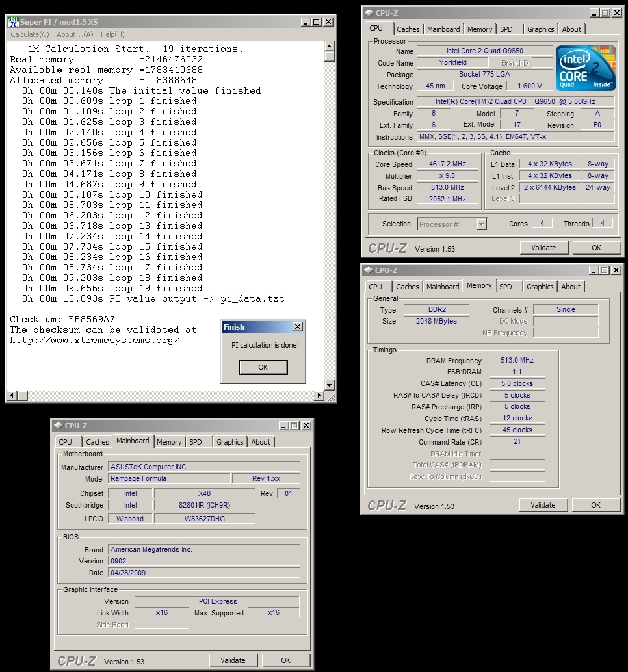Open About tab in Mainboard window
This screenshot has width=628, height=672.
pyautogui.click(x=261, y=442)
